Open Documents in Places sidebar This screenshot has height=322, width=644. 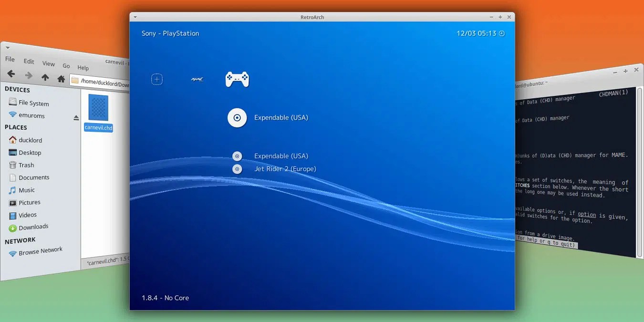30,177
